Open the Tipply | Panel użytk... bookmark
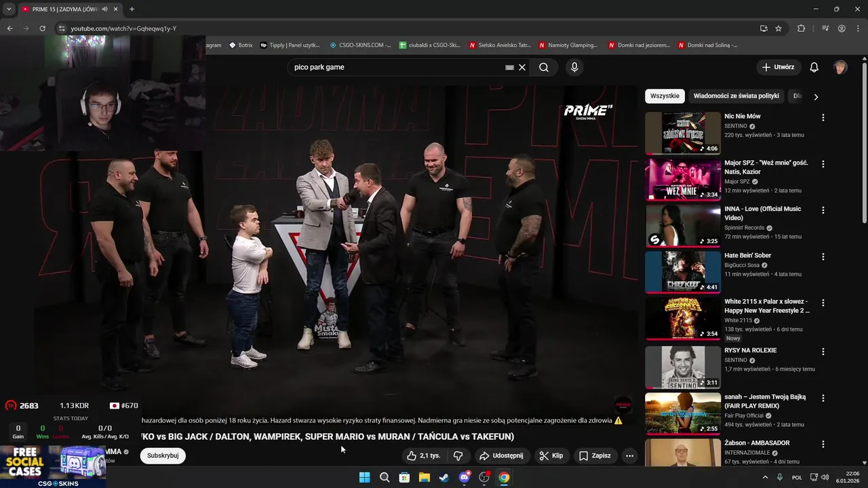The height and width of the screenshot is (488, 868). coord(290,45)
